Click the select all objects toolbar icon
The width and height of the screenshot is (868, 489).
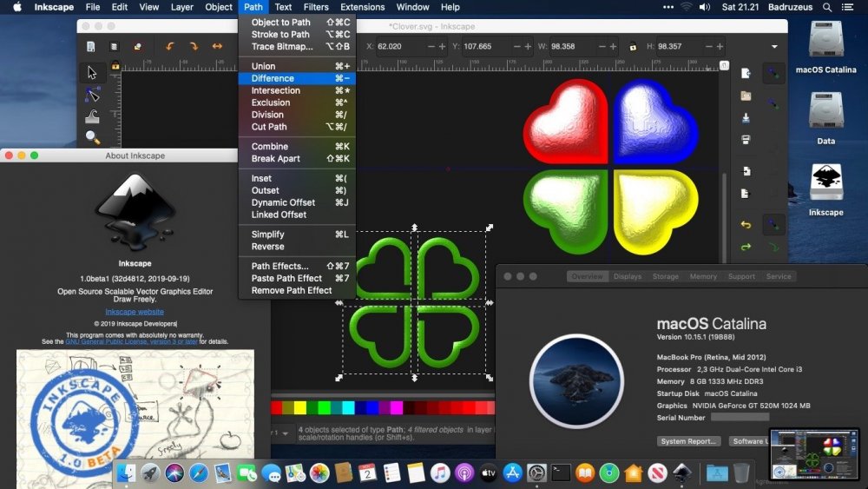coord(91,47)
